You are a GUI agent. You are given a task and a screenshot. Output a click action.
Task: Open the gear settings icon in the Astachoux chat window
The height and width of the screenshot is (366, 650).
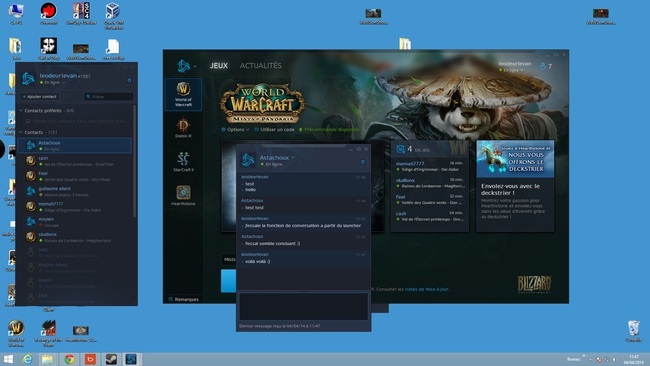click(x=363, y=162)
